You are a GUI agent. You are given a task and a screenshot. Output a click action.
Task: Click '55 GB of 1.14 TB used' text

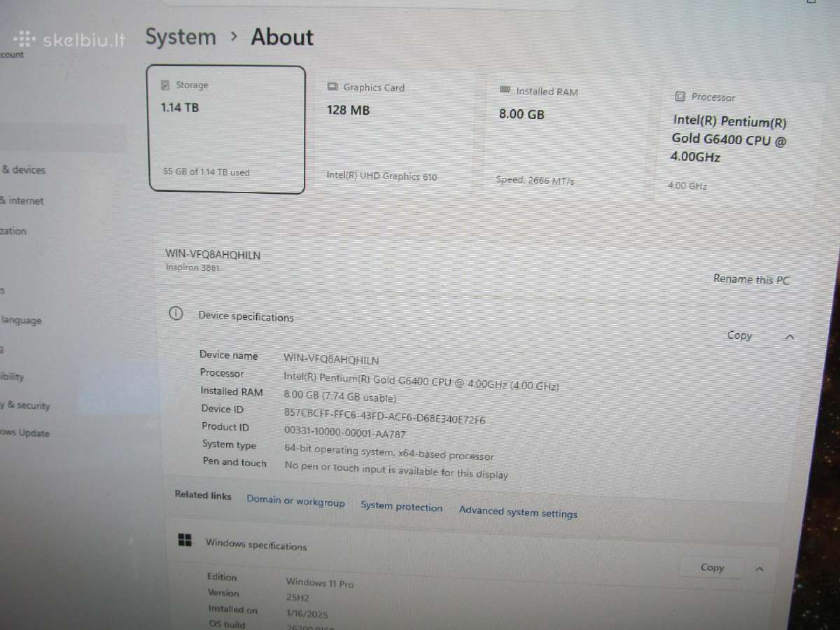pyautogui.click(x=206, y=171)
